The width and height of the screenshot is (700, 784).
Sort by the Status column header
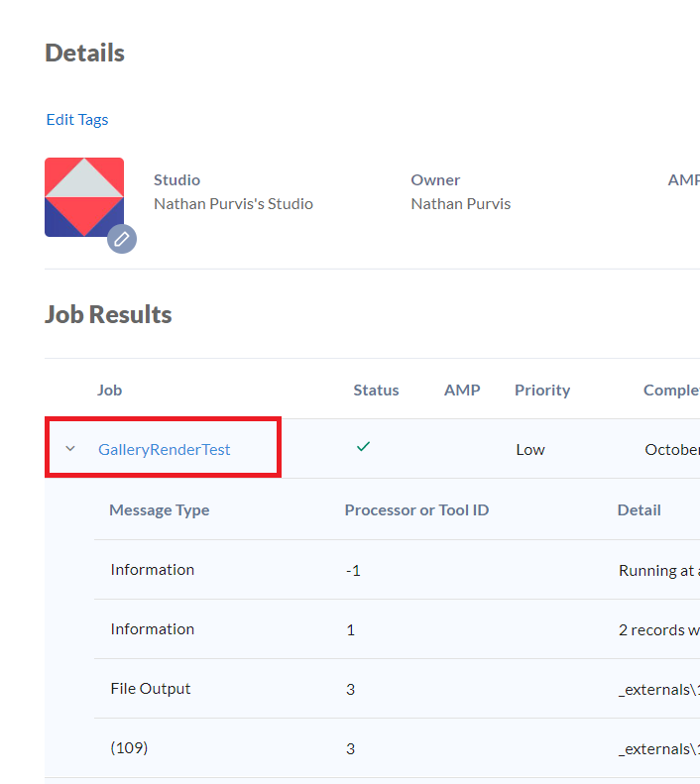point(376,390)
